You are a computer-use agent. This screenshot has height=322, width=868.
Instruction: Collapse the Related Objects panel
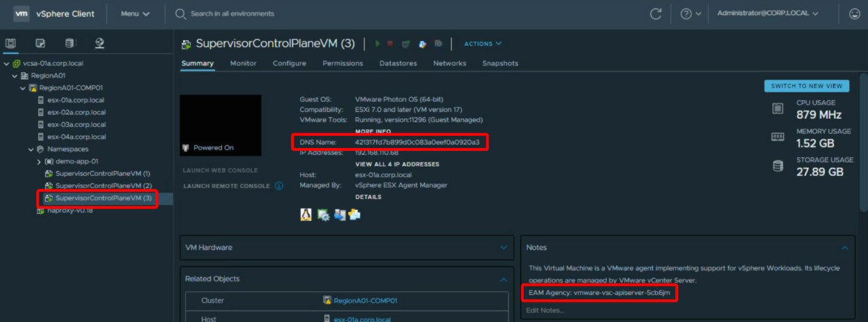coord(503,279)
